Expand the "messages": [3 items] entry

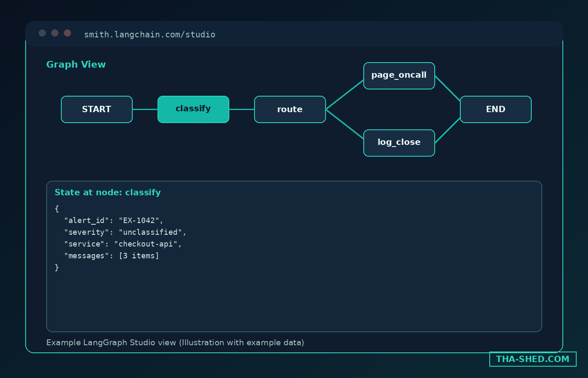coord(111,256)
